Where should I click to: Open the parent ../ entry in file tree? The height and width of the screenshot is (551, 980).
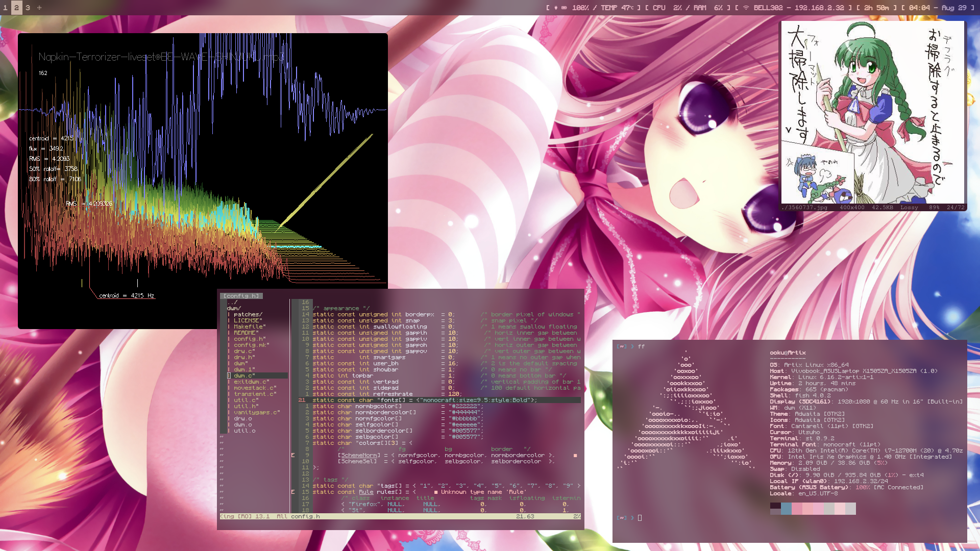[x=232, y=302]
